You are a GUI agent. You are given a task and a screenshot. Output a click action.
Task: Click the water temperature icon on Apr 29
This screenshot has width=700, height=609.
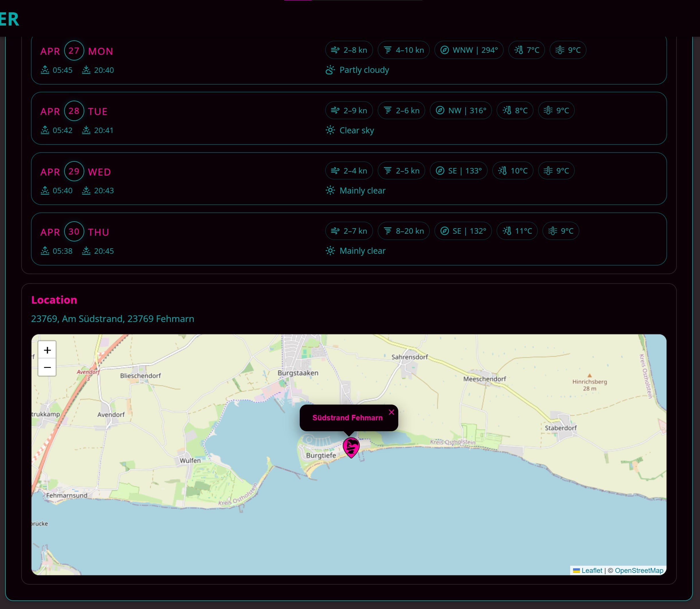548,171
